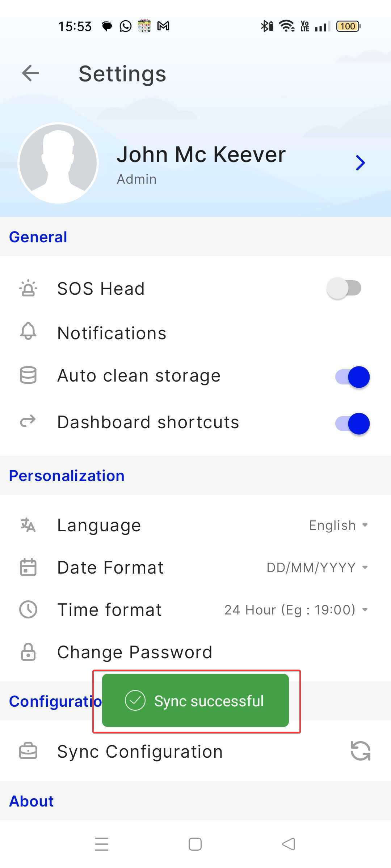Tap the Change Password lock icon

click(x=28, y=652)
